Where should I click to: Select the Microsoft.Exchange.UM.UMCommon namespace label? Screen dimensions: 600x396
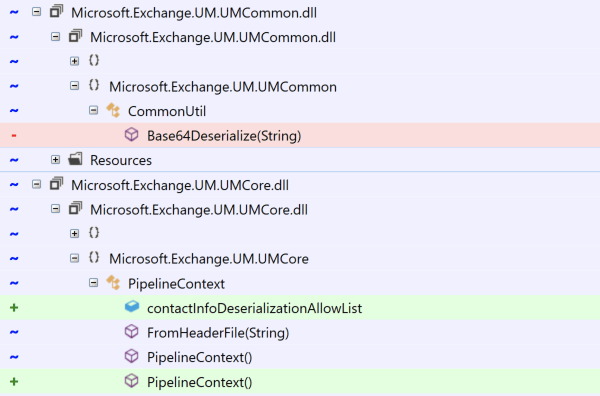(223, 87)
